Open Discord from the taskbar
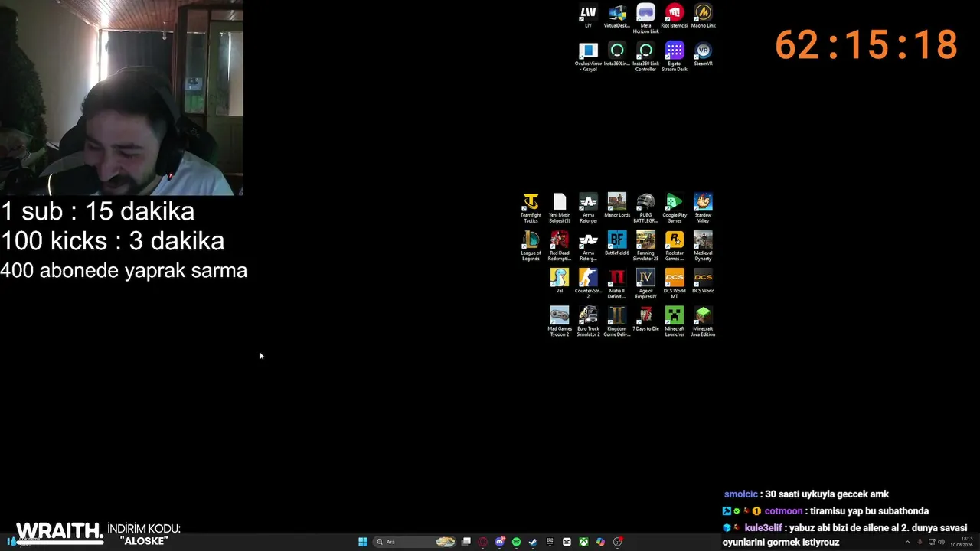Viewport: 980px width, 551px height. 500,542
